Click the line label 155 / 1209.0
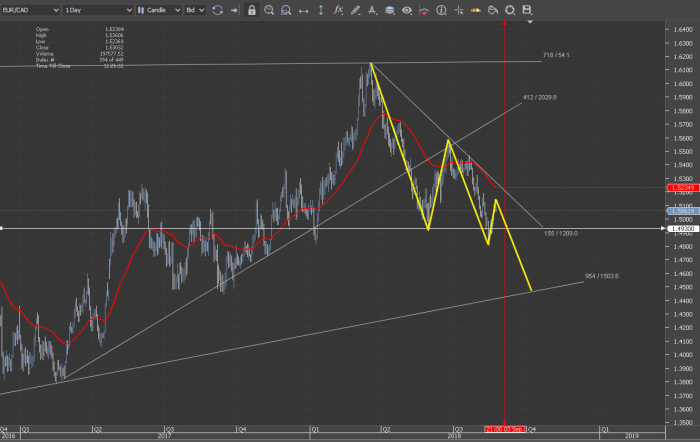Image resolution: width=700 pixels, height=442 pixels. pos(561,234)
